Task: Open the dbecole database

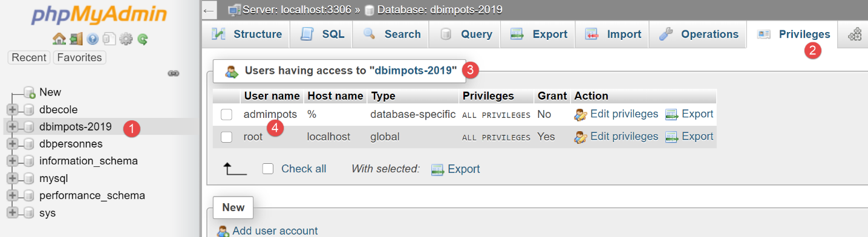Action: point(59,109)
